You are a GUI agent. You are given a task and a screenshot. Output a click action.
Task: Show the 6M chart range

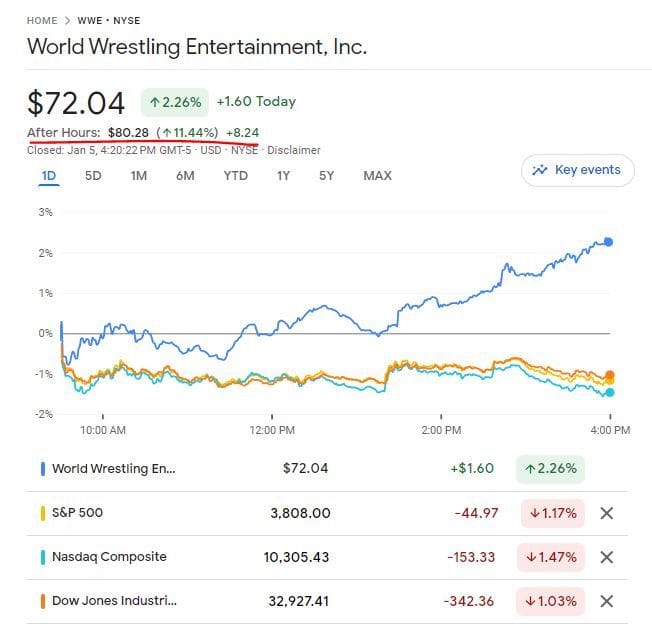185,176
